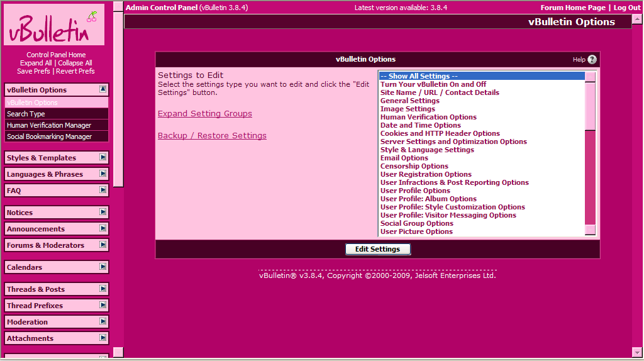Expand the Attachments sidebar group
The image size is (644, 361).
coord(103,338)
